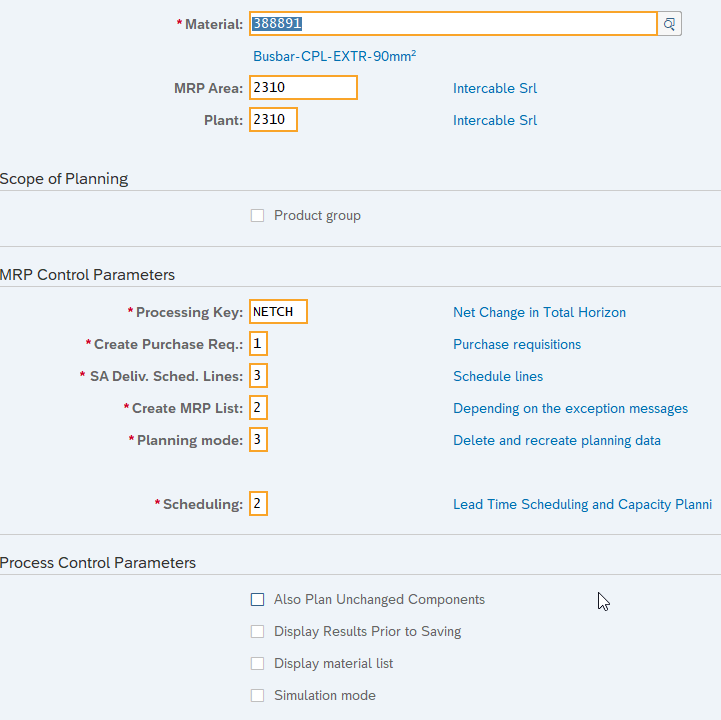The image size is (721, 720).
Task: Click the Intercable Srl text beside MRP Area
Action: (494, 88)
